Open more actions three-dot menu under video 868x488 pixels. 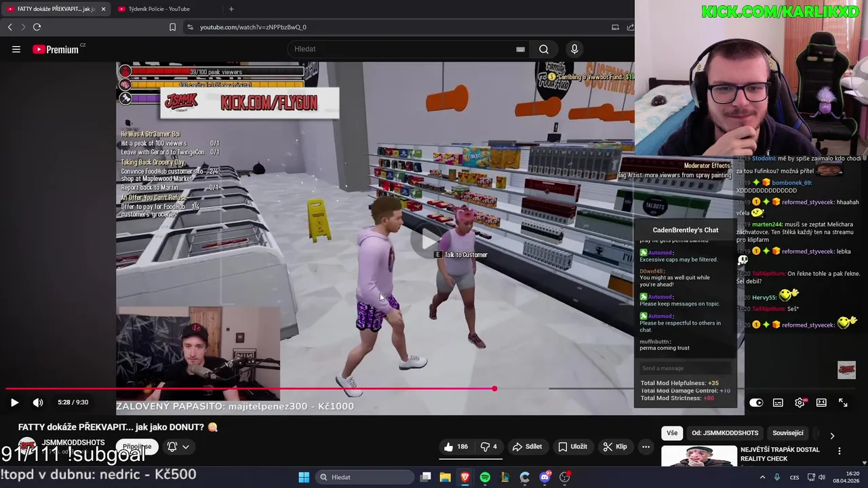[646, 447]
